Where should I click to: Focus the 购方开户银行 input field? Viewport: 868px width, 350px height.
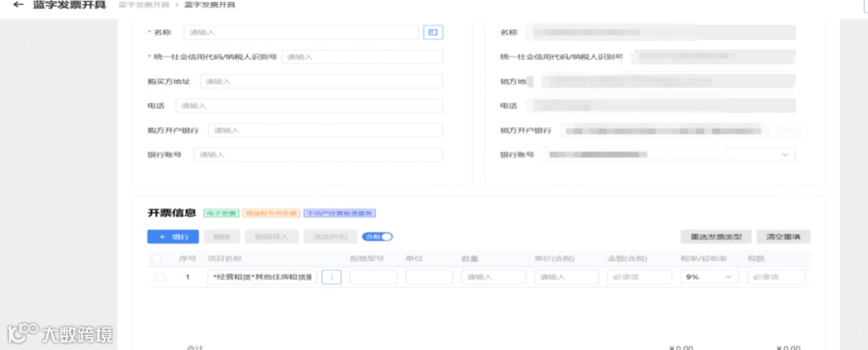coord(325,131)
